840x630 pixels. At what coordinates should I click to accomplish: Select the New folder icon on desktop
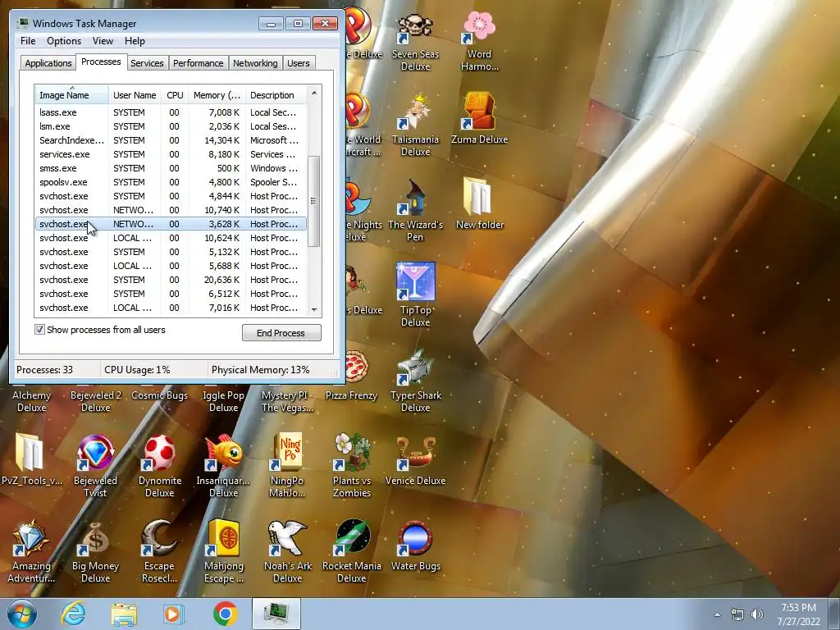pyautogui.click(x=479, y=203)
